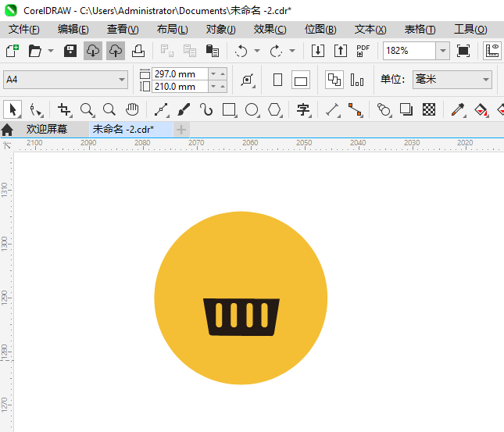504x432 pixels.
Task: Open the 效果(C) menu
Action: [x=270, y=30]
